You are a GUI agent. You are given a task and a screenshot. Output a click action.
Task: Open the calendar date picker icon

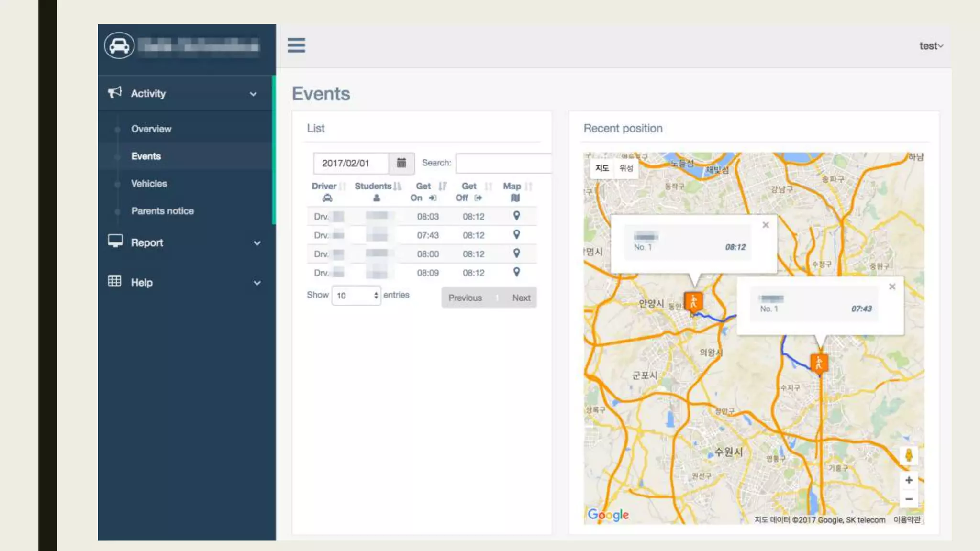pyautogui.click(x=401, y=163)
